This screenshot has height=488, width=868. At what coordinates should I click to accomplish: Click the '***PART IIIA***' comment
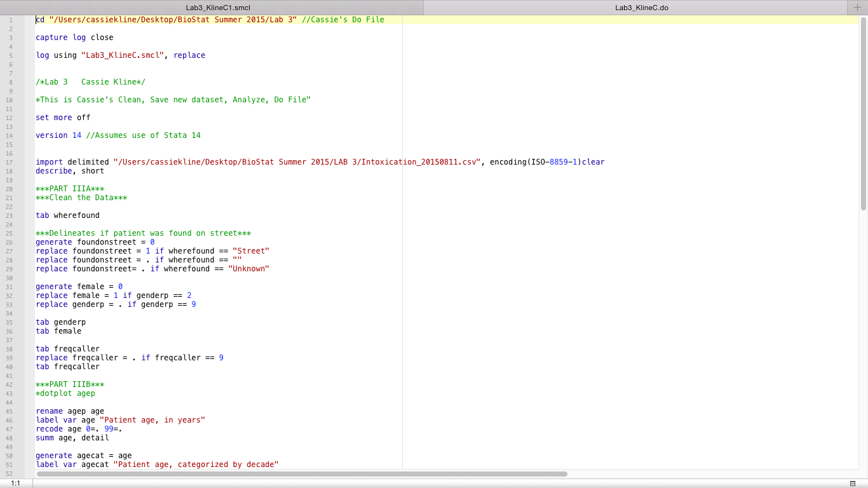pyautogui.click(x=70, y=189)
